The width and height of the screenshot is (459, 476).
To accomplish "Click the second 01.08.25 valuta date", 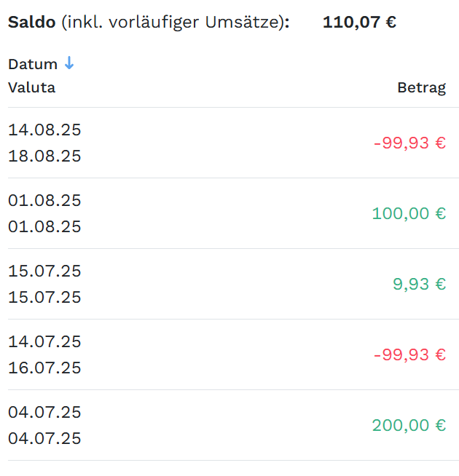I will [x=44, y=227].
